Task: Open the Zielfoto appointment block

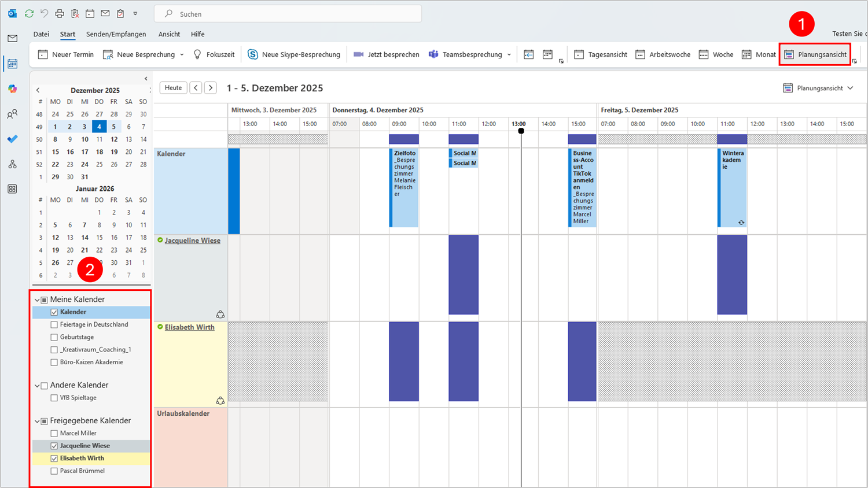Action: coord(404,187)
